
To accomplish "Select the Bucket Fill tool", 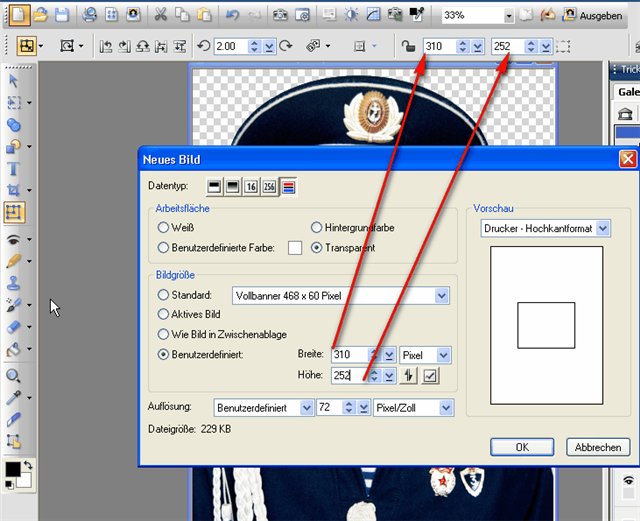I will pyautogui.click(x=13, y=349).
